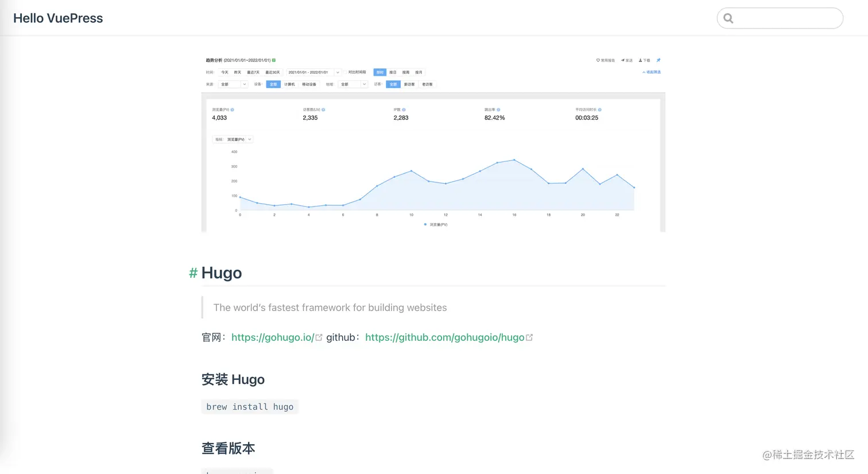The height and width of the screenshot is (474, 868).
Task: Choose the 按时 granularity button
Action: pos(380,72)
